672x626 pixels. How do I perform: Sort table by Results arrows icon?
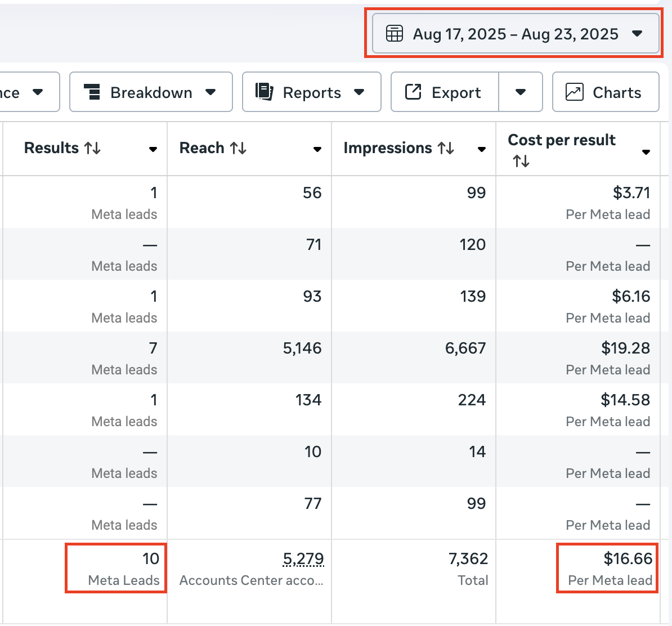(92, 148)
